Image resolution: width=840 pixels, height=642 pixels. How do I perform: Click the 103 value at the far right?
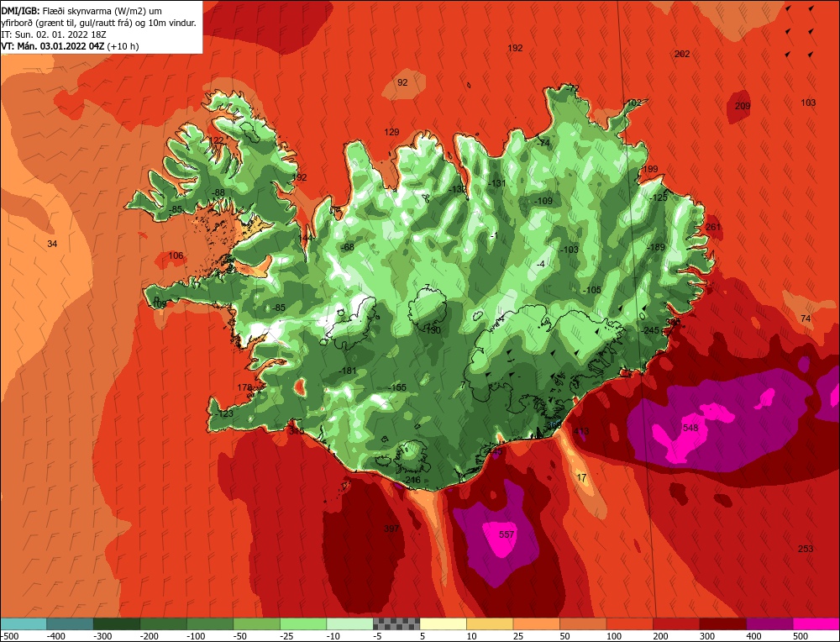808,103
